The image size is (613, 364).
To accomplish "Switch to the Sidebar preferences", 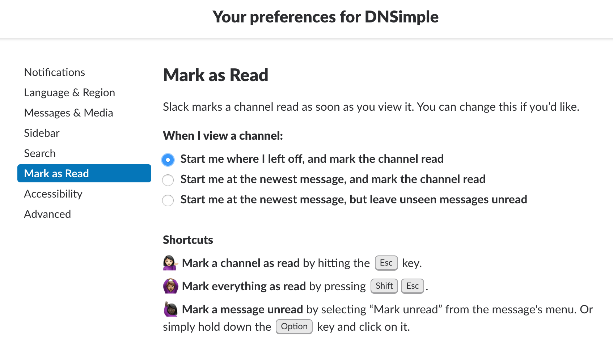I will [x=42, y=133].
